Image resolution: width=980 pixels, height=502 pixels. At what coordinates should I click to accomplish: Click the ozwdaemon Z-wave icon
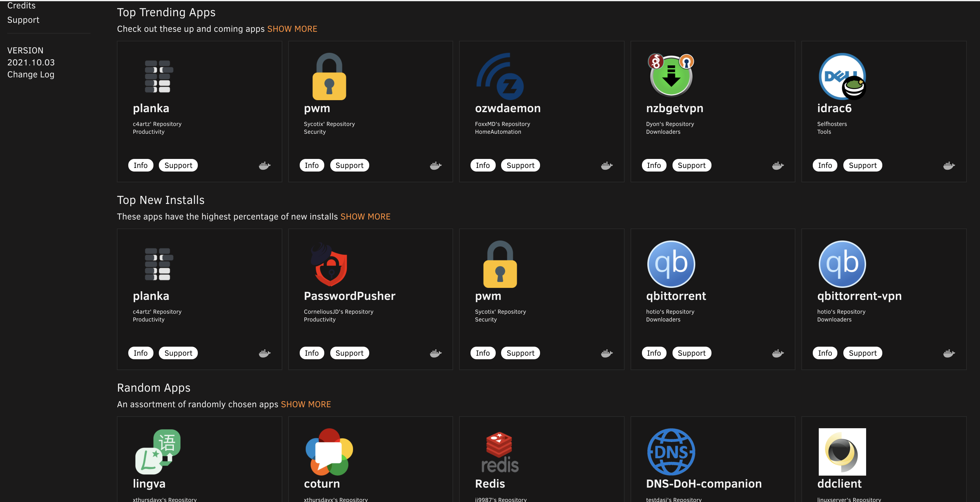tap(500, 76)
